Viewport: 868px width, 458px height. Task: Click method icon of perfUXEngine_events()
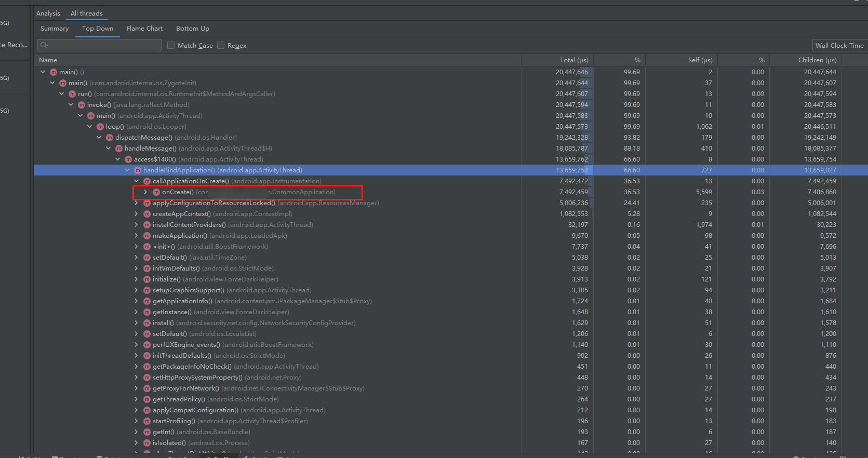(x=147, y=345)
